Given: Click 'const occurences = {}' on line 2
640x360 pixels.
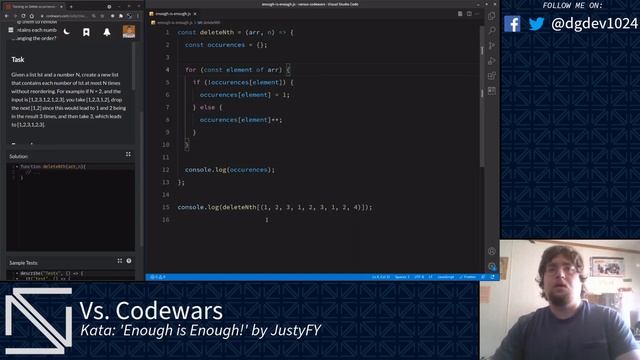Looking at the screenshot, I should [226, 45].
